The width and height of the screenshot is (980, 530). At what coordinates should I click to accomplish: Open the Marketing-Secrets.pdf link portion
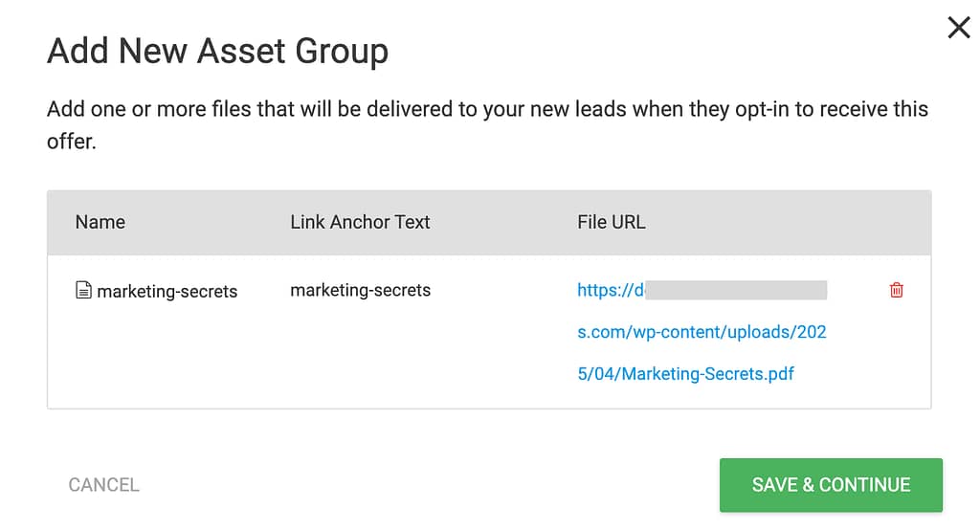[x=685, y=374]
